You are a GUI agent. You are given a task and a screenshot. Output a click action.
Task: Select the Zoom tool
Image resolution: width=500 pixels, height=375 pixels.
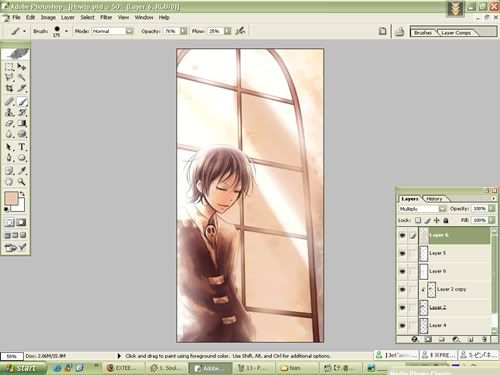click(22, 182)
